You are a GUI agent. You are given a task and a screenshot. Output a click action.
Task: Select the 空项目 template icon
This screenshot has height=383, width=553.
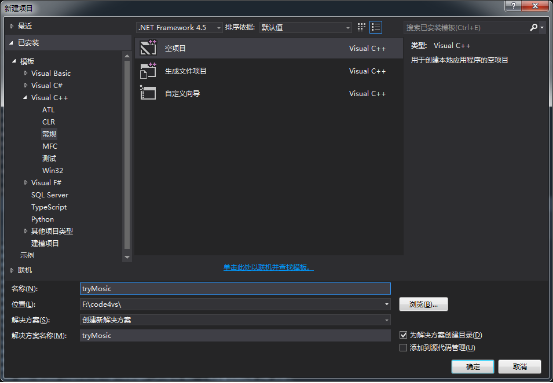[148, 48]
